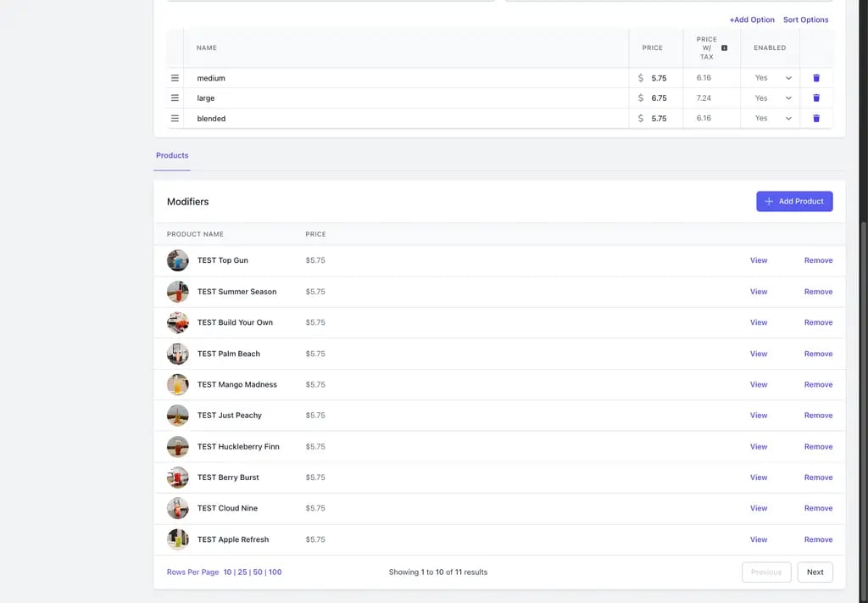Screen dimensions: 868x603
Task: Click the TEST Top Gun product thumbnail
Action: (x=178, y=260)
